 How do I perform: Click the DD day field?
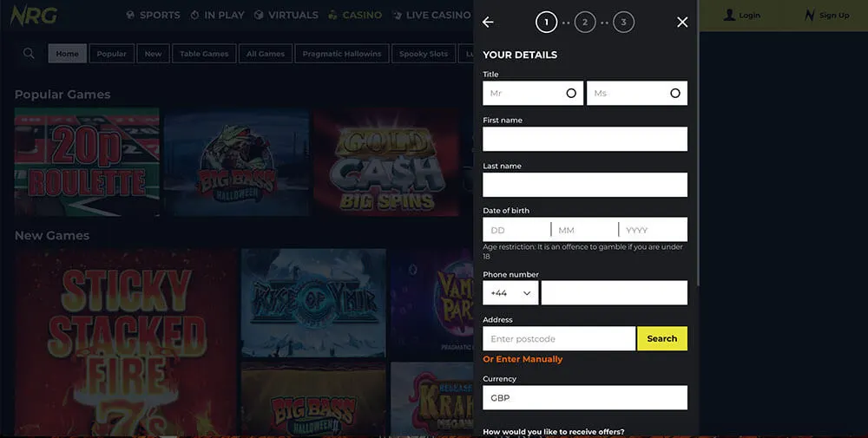tap(516, 230)
